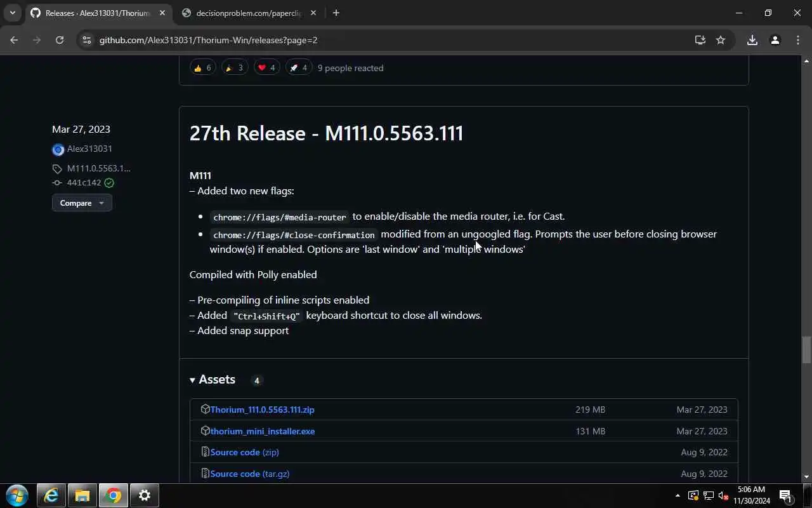This screenshot has height=508, width=812.
Task: Download Thorium_111.0.5563.111.zip
Action: coord(262,410)
